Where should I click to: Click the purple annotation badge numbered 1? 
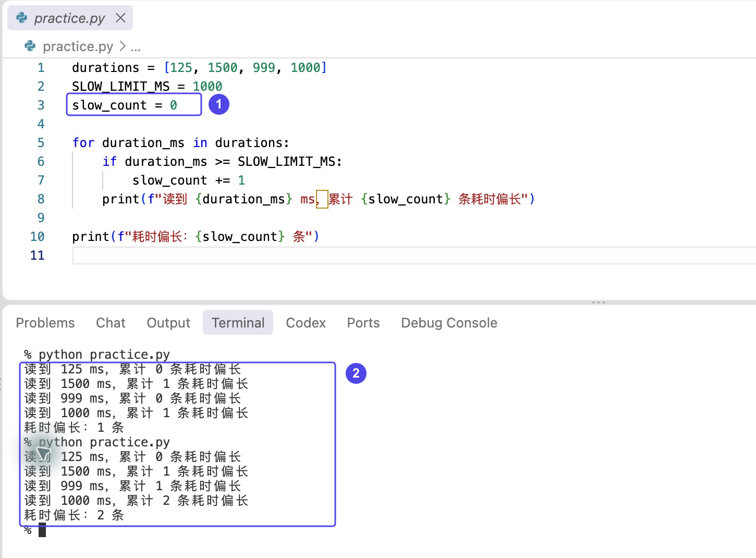click(219, 104)
